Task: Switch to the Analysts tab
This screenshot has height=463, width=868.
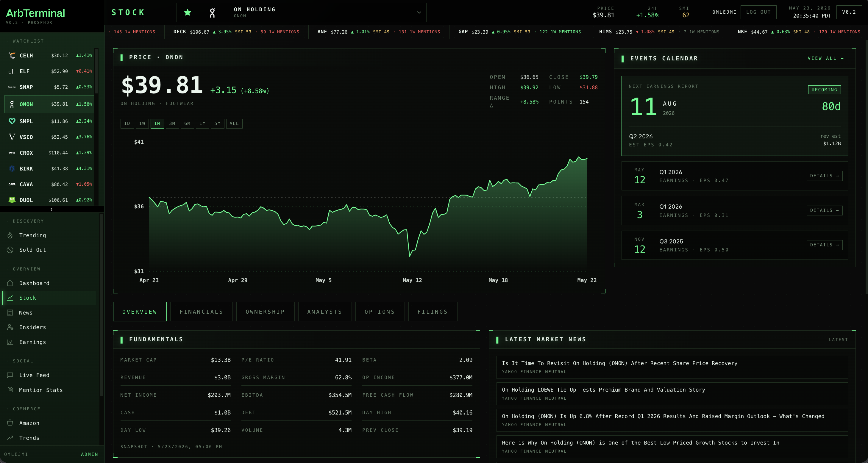Action: (325, 312)
